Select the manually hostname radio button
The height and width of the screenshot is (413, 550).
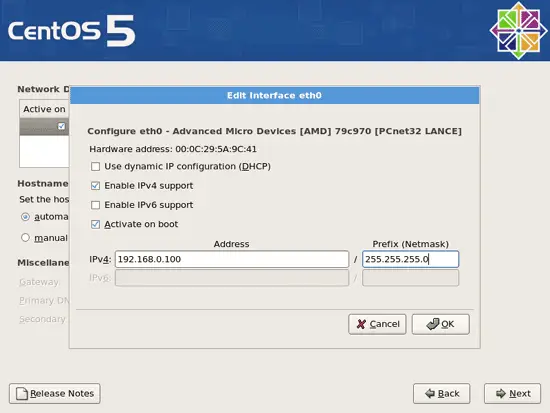point(25,238)
